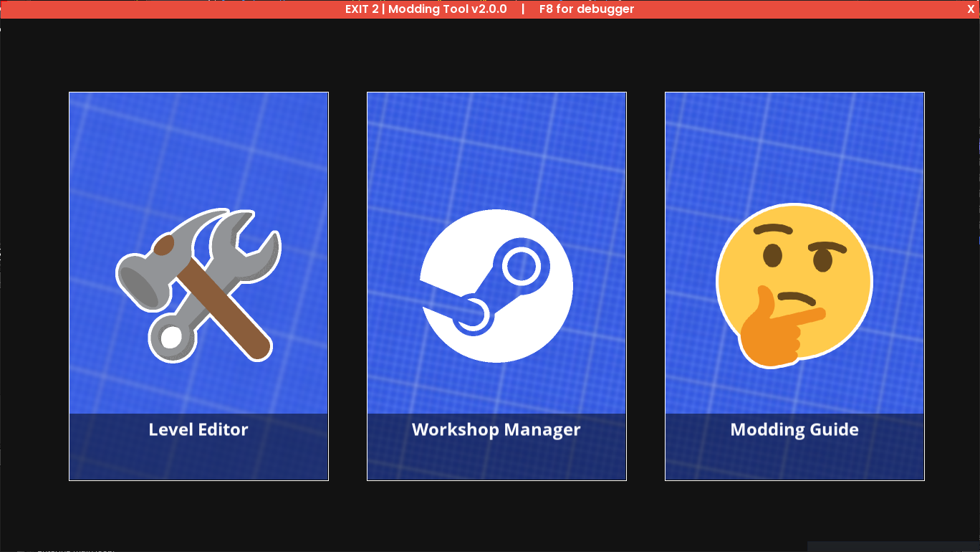980x552 pixels.
Task: Click the "F8 for debugger" text in title bar
Action: tap(586, 9)
